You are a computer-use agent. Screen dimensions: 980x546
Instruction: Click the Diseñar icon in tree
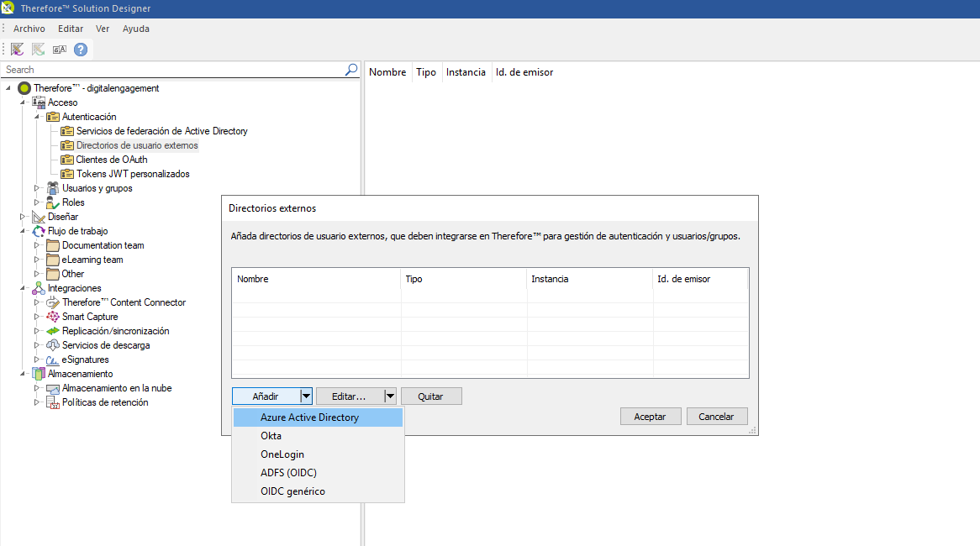click(x=39, y=217)
